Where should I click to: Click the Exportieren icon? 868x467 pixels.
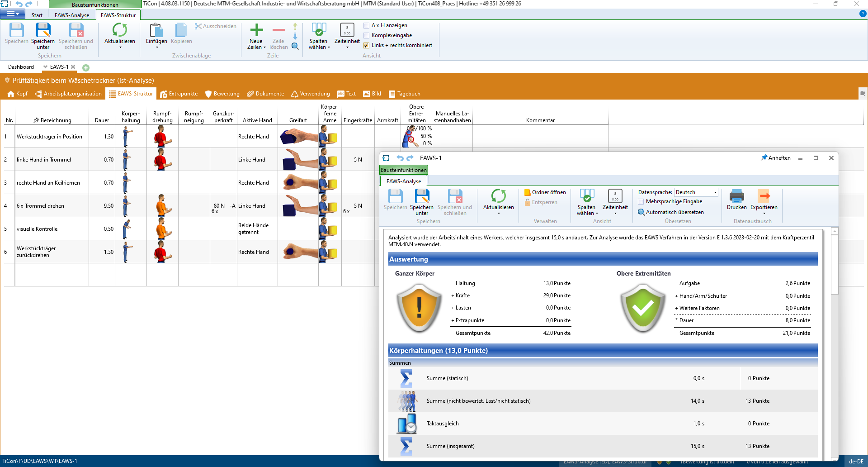pyautogui.click(x=764, y=196)
